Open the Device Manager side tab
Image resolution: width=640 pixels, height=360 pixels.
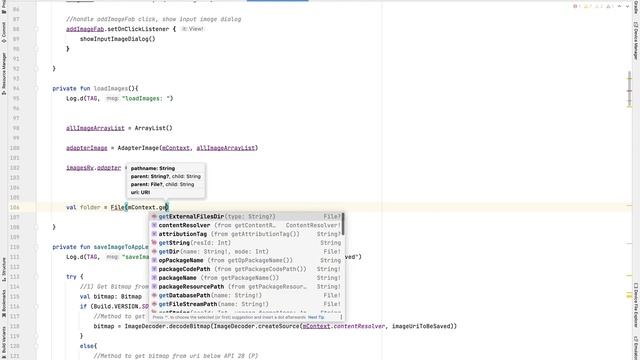pyautogui.click(x=636, y=41)
